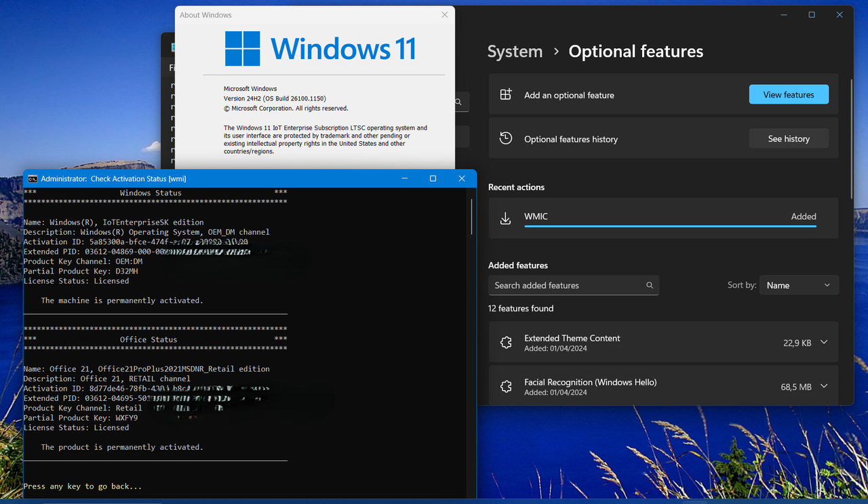Image resolution: width=868 pixels, height=504 pixels.
Task: Click "Product Key Channel: OEM:DM" line
Action: [83, 262]
